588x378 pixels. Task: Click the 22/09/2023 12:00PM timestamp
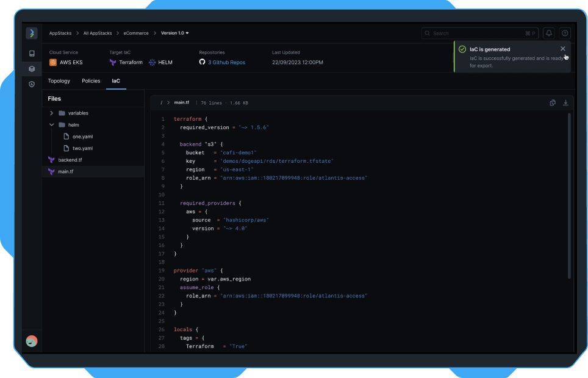click(x=298, y=62)
